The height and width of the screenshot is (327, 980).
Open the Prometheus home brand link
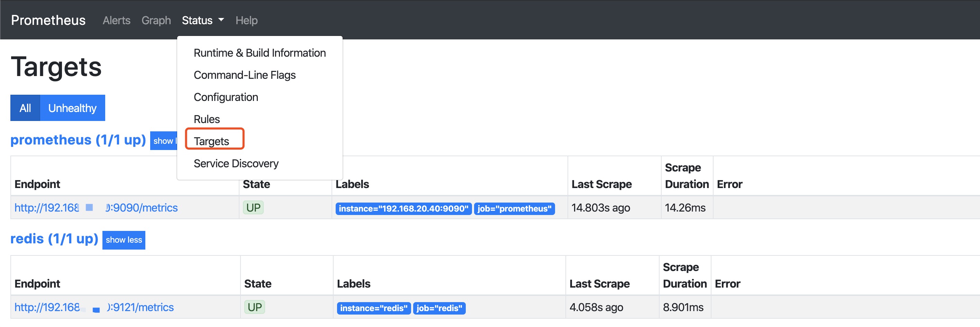pos(48,20)
